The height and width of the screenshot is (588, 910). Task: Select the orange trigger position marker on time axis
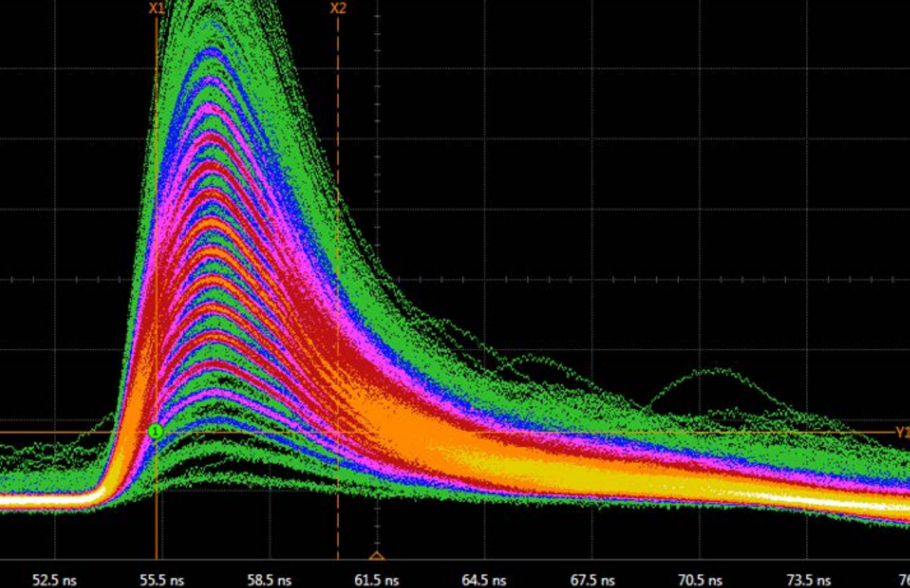click(x=376, y=556)
